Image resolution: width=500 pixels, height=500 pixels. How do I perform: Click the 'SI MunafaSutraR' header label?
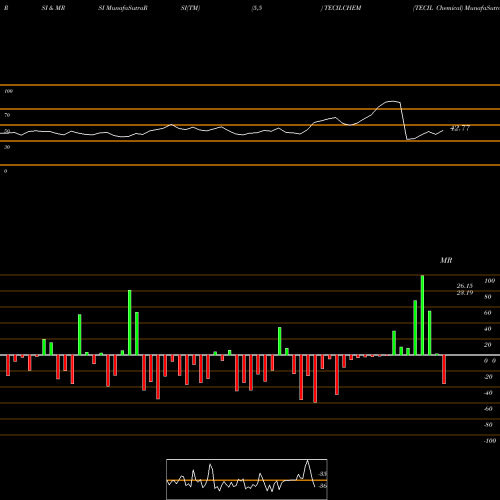point(123,8)
